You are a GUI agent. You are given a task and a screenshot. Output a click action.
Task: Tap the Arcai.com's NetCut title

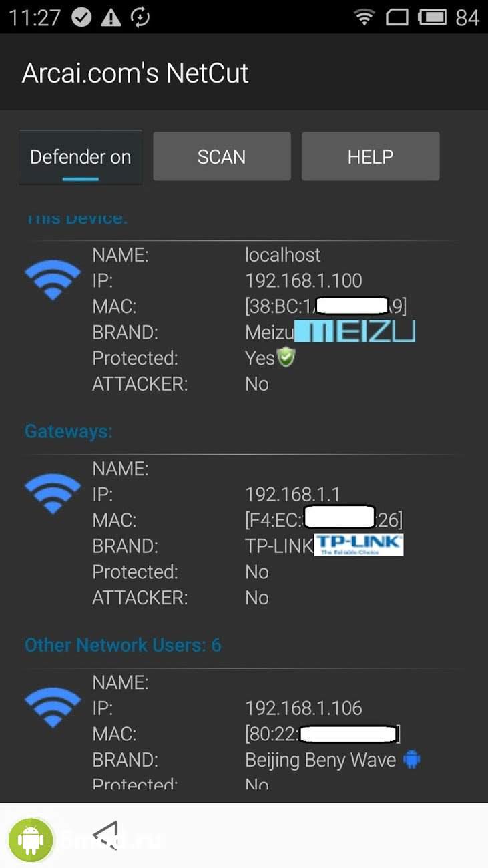(136, 73)
